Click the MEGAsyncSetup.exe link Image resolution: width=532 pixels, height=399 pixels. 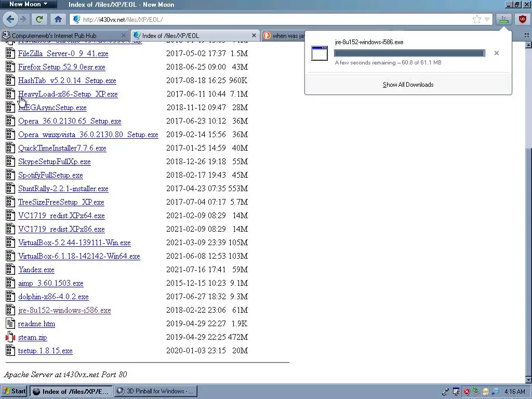point(52,108)
